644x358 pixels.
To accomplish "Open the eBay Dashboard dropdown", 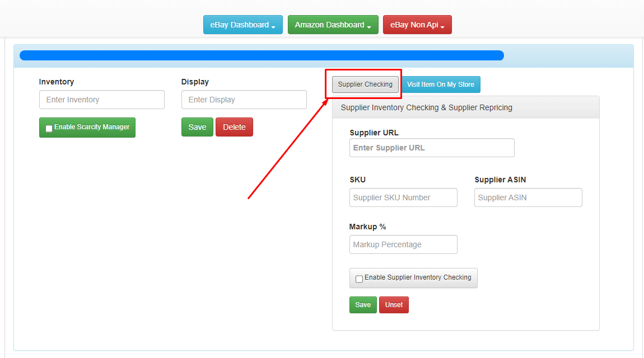I will (242, 24).
